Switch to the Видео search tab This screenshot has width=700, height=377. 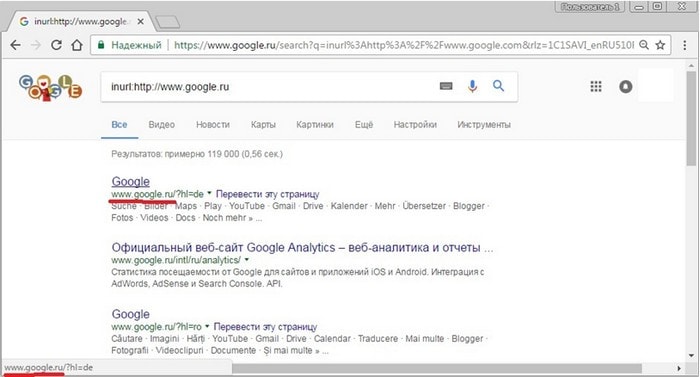pyautogui.click(x=162, y=125)
